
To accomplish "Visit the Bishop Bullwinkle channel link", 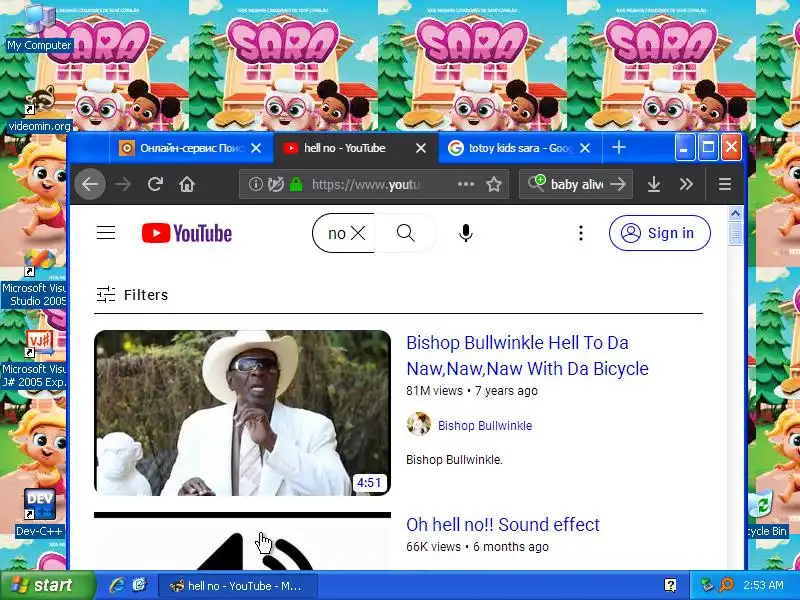I will (485, 426).
